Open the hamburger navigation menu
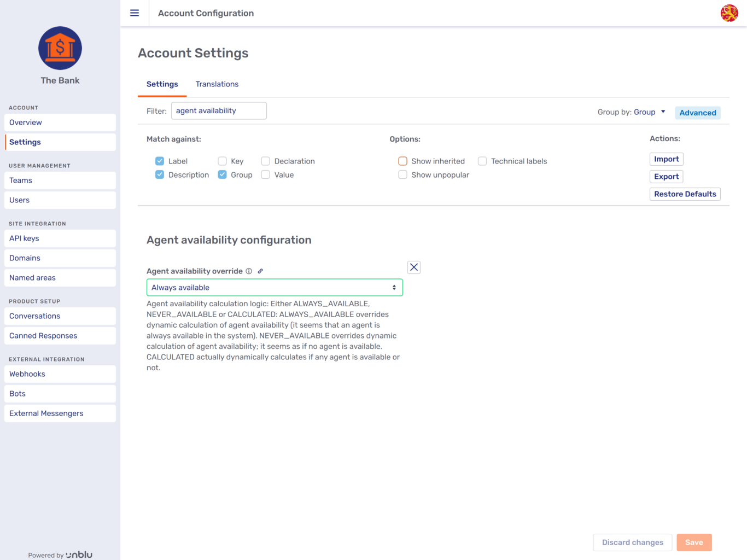The width and height of the screenshot is (747, 560). click(x=135, y=13)
